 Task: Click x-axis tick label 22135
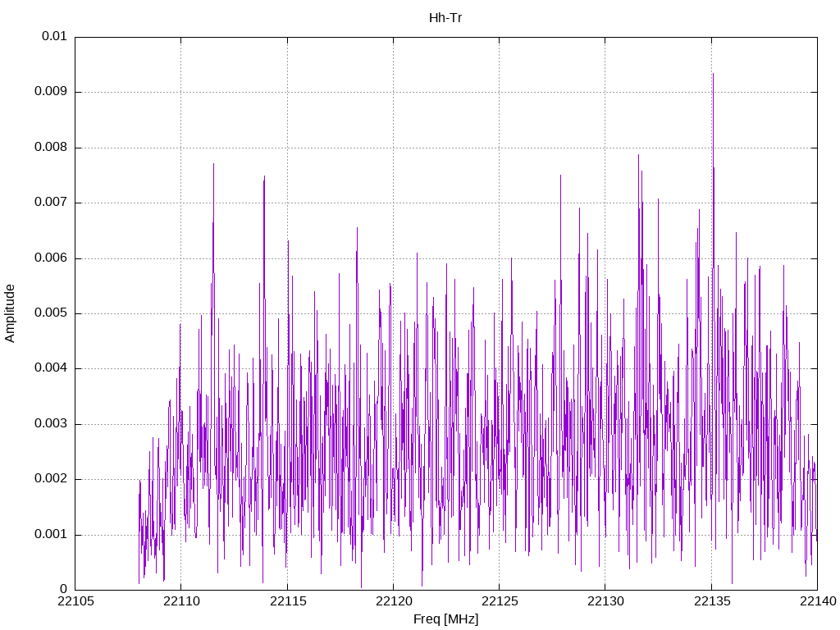tap(712, 601)
